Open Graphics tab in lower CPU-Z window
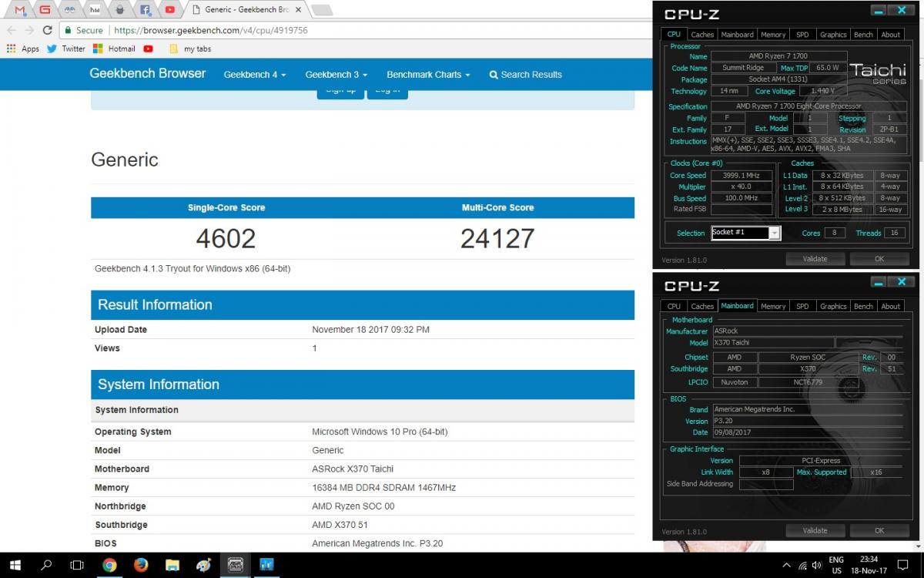 (x=833, y=306)
